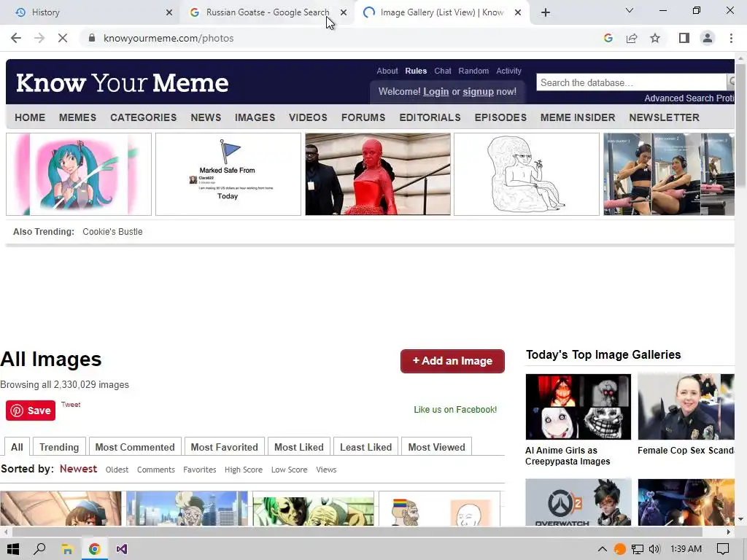Select the Most Commented filter tab

click(135, 447)
